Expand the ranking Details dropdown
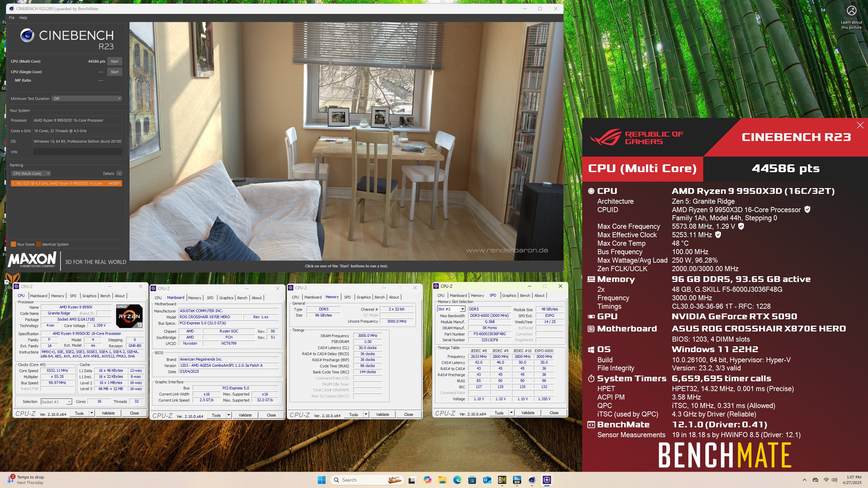The image size is (868, 488). [119, 174]
